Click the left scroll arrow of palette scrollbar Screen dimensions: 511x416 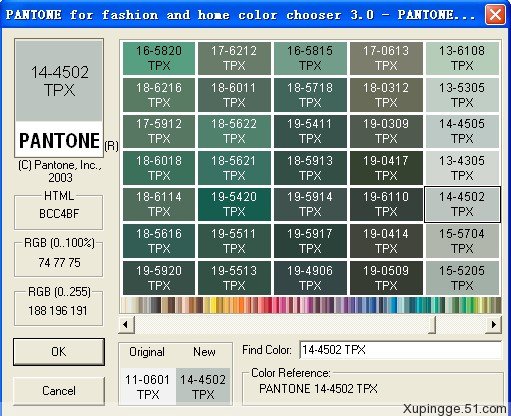pos(127,324)
